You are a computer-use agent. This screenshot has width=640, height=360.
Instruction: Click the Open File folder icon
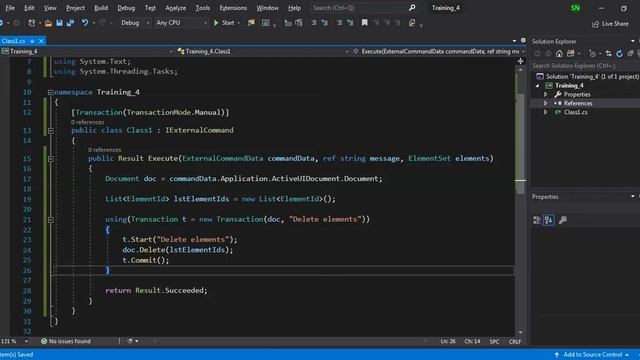[x=48, y=23]
